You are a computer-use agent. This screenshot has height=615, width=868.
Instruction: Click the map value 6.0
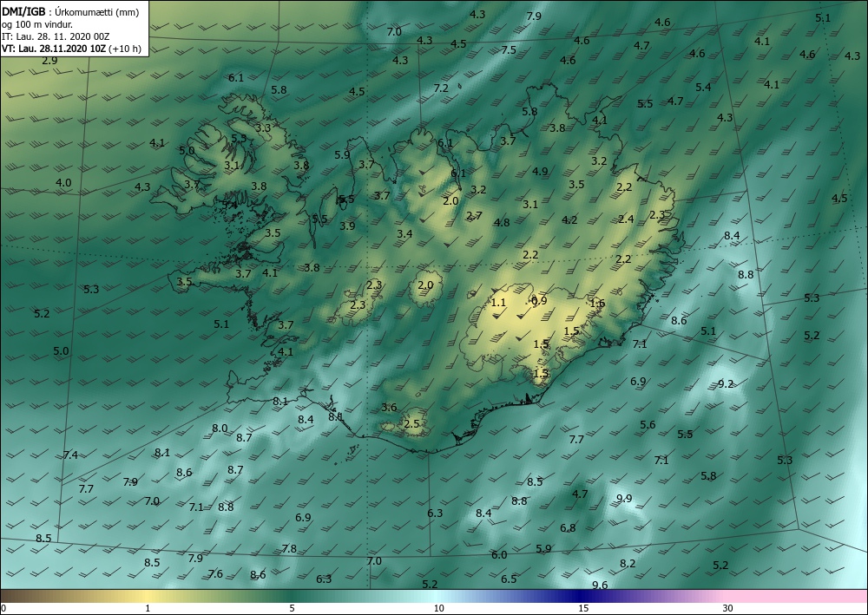pyautogui.click(x=499, y=555)
